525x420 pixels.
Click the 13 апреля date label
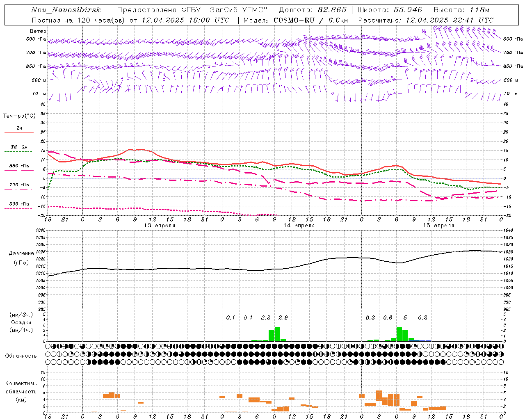pos(160,226)
